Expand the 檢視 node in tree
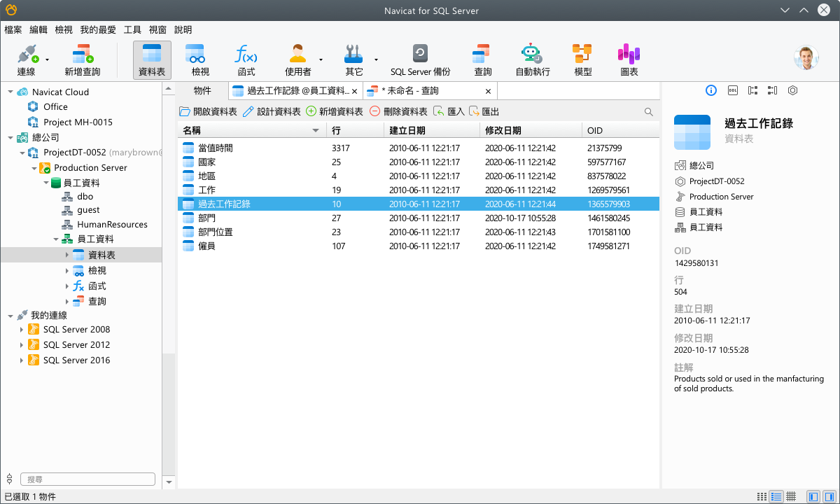The image size is (840, 504). [x=67, y=271]
